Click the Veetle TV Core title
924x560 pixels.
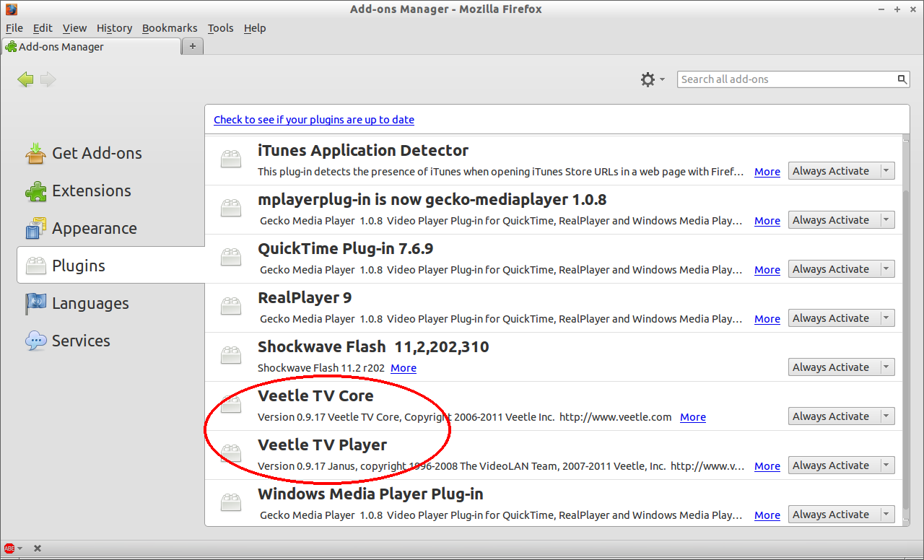[x=315, y=395]
